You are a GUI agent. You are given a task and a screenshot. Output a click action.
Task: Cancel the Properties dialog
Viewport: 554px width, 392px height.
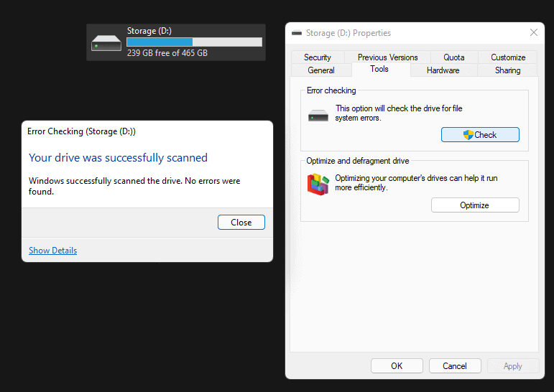(455, 366)
